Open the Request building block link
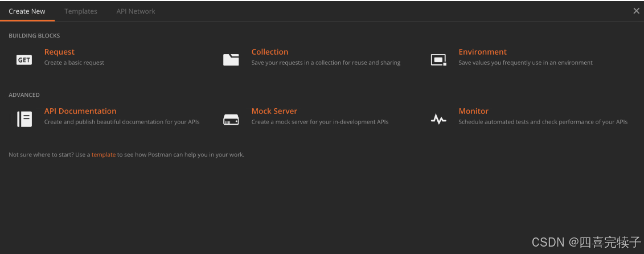 59,52
